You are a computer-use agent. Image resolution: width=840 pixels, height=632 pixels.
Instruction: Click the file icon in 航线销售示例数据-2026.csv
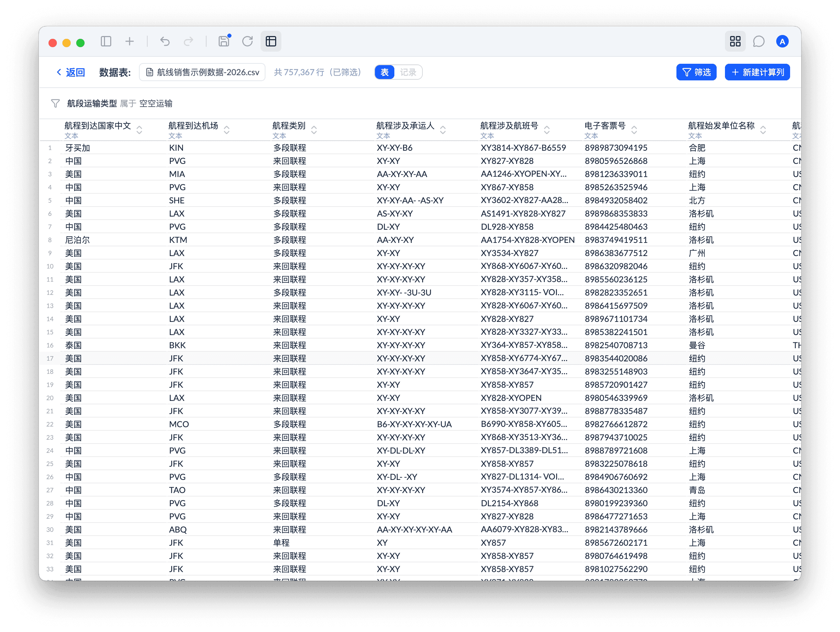pos(150,72)
